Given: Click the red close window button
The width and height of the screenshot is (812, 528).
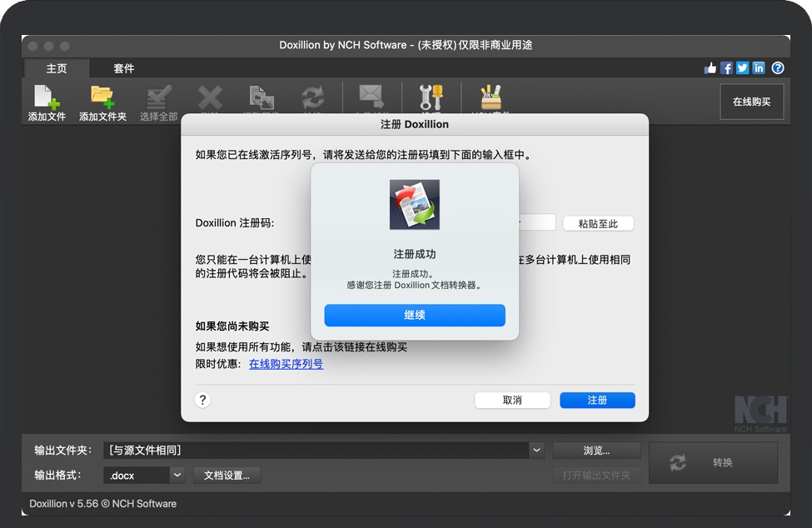Looking at the screenshot, I should pyautogui.click(x=32, y=46).
